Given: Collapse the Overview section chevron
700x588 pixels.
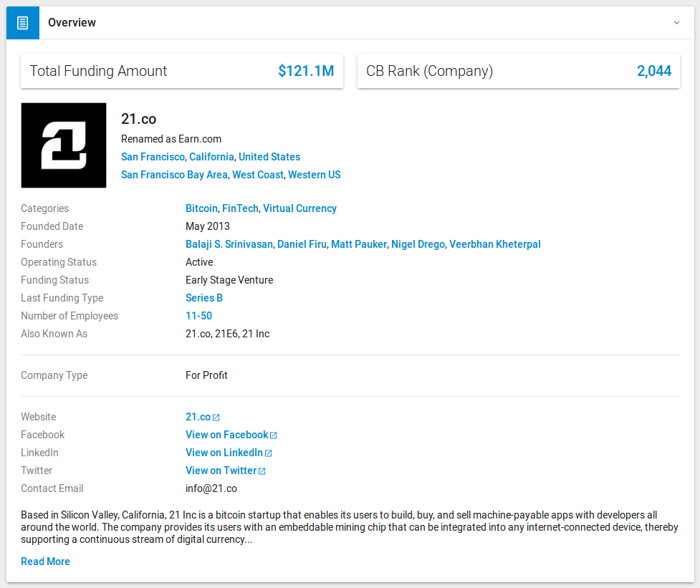Looking at the screenshot, I should (677, 23).
